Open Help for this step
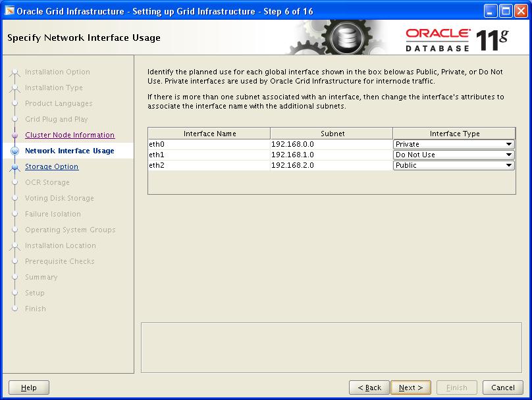This screenshot has height=400, width=532. [x=29, y=387]
